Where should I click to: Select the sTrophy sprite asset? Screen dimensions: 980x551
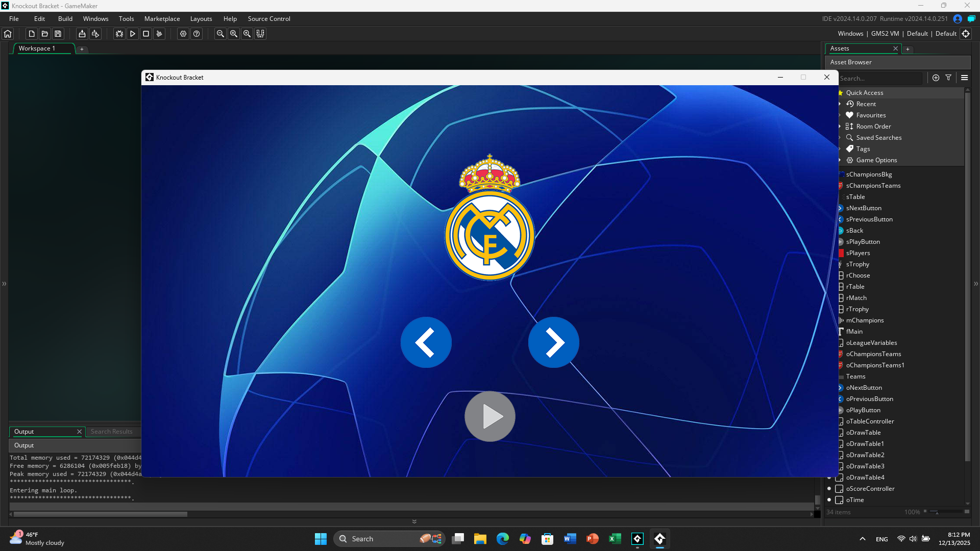pos(859,264)
